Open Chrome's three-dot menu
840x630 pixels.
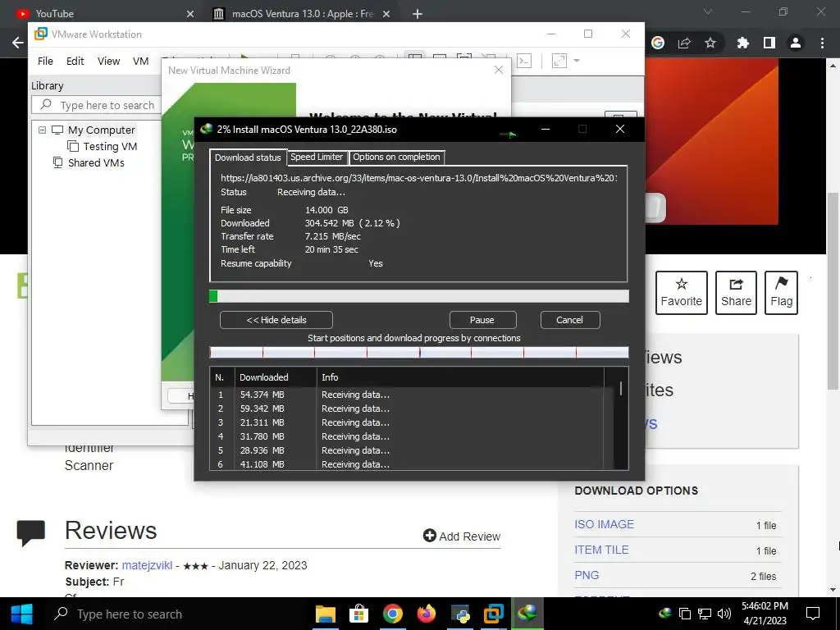[822, 43]
